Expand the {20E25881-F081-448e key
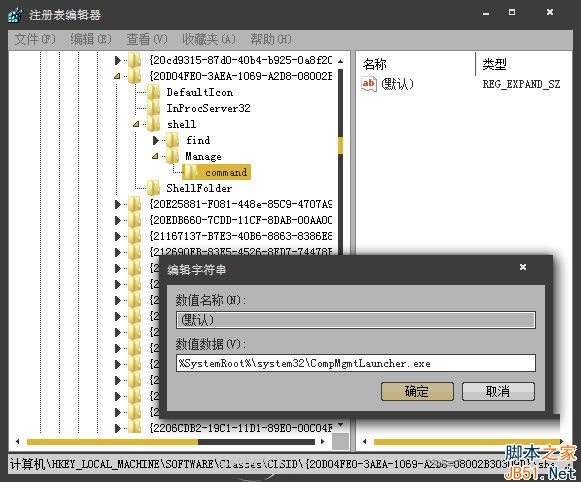This screenshot has height=482, width=581. click(x=118, y=205)
